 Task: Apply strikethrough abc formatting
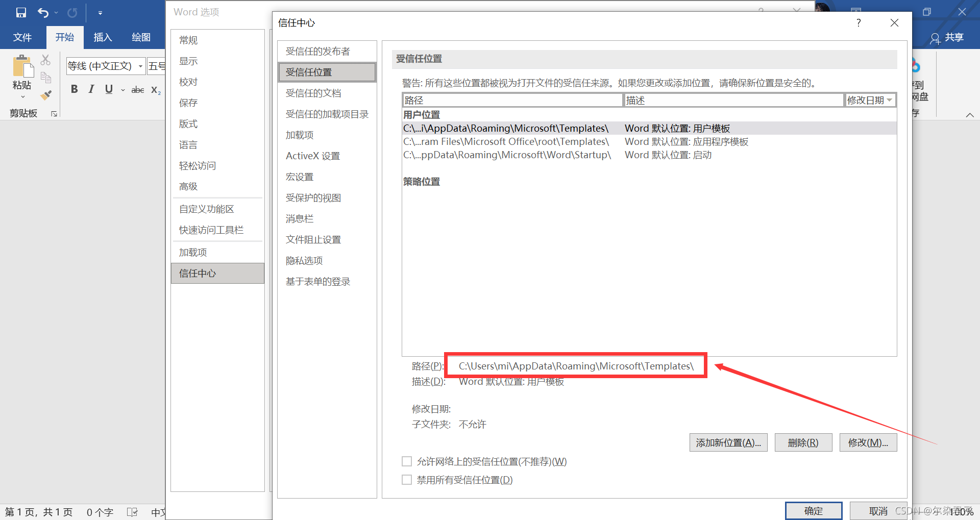[138, 90]
